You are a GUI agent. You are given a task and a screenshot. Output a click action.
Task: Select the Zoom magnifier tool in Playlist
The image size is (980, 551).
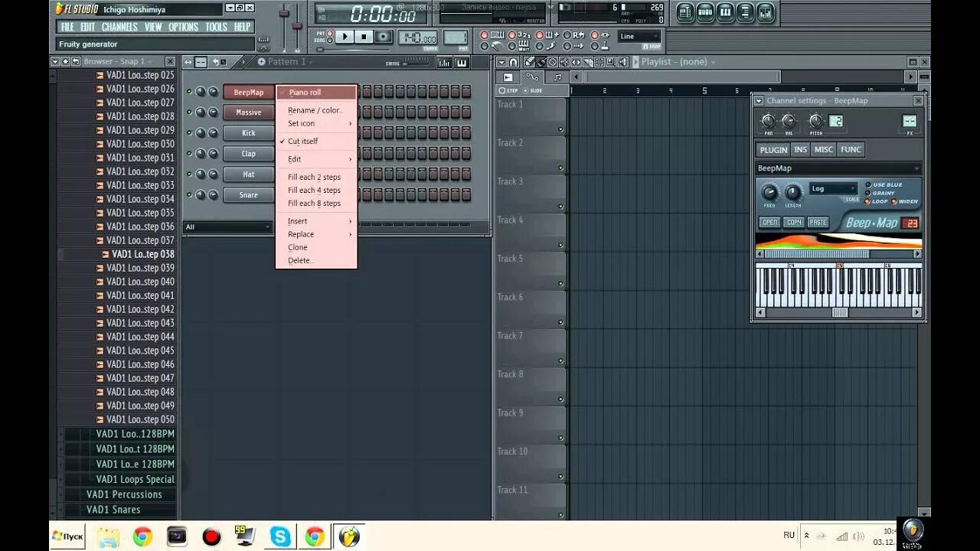tap(611, 62)
